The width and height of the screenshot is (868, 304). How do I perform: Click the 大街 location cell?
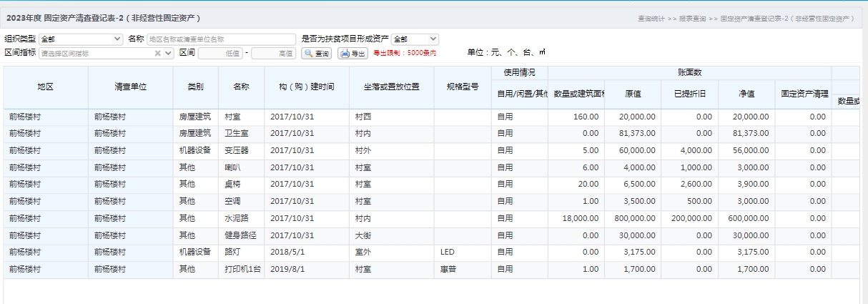click(x=392, y=235)
